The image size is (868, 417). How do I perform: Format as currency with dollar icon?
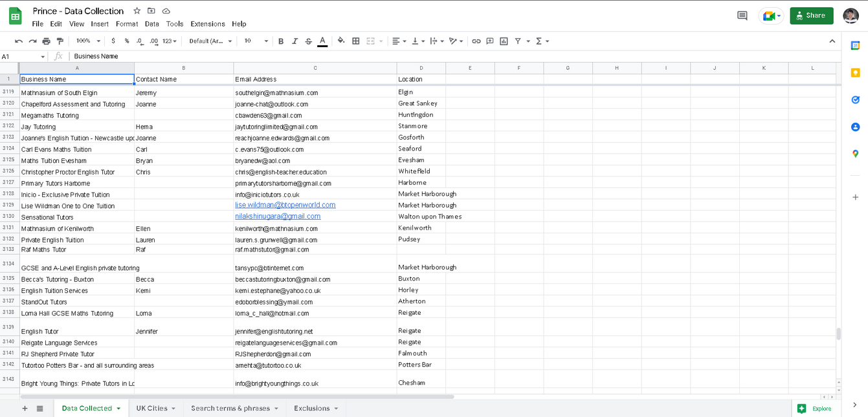point(113,41)
